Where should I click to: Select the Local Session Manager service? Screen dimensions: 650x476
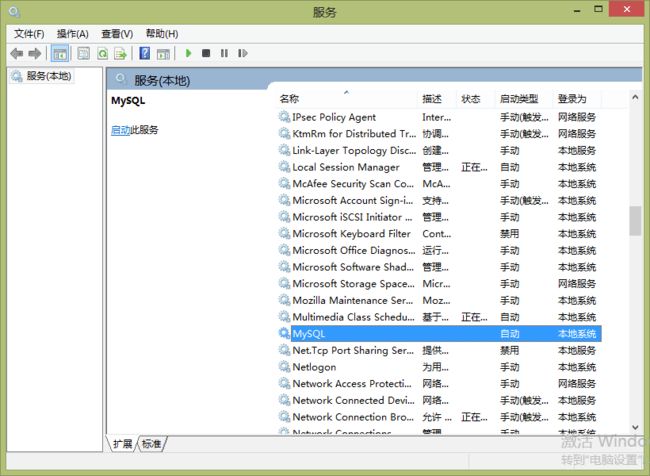(x=439, y=167)
